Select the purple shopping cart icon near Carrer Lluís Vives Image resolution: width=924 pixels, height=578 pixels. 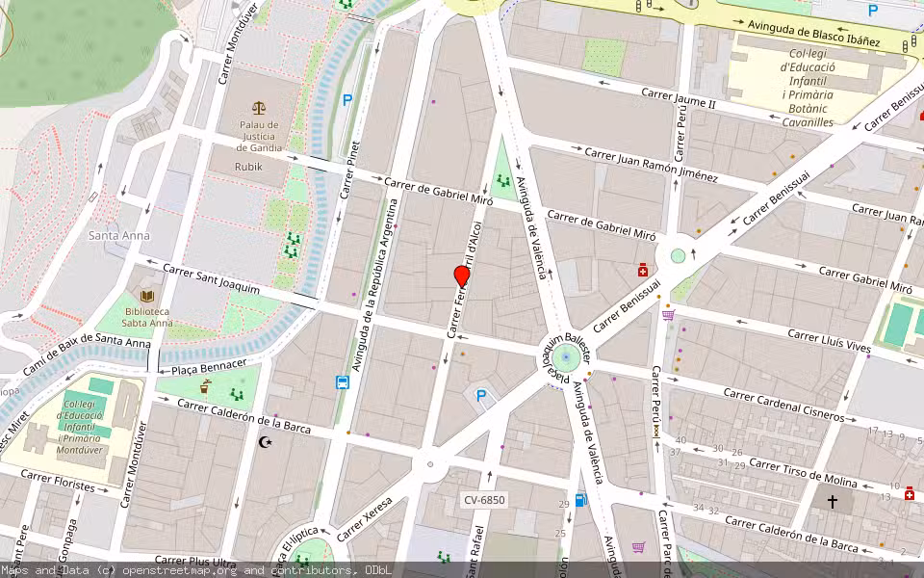tap(668, 314)
